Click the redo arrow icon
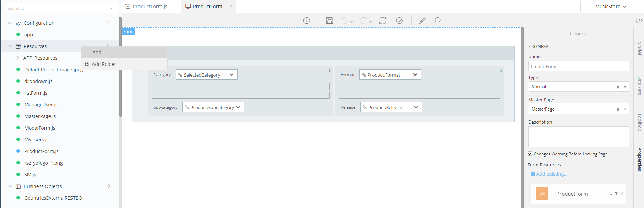 364,21
